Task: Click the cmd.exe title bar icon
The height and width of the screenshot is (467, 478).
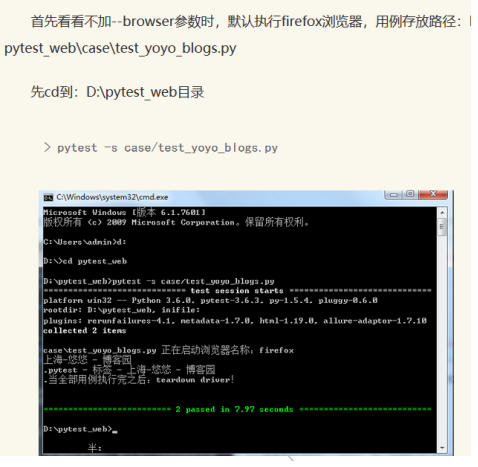Action: coord(48,197)
